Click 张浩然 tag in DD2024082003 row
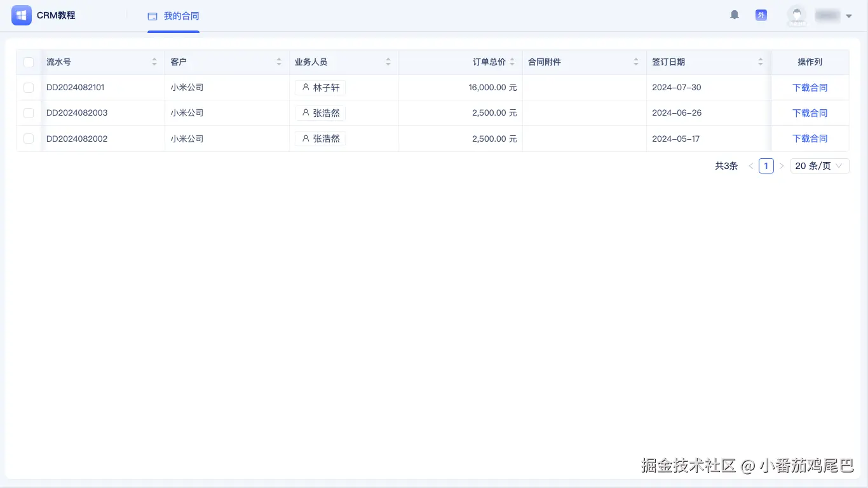868x488 pixels. [320, 113]
